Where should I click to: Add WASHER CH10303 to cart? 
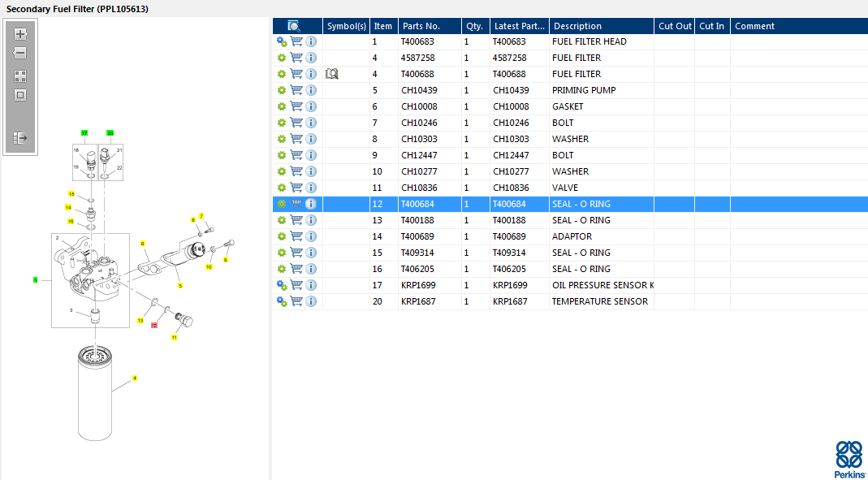click(x=296, y=139)
